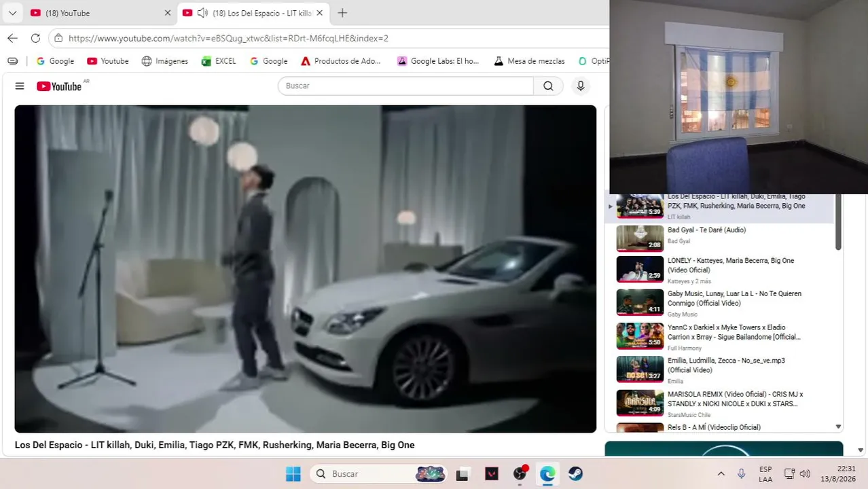The width and height of the screenshot is (868, 489).
Task: Switch to Microsoft Edge in taskbar
Action: point(547,473)
